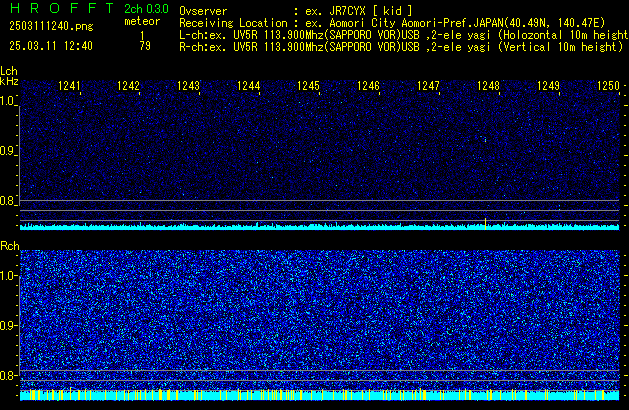Click the HROFFT title text

click(x=62, y=8)
